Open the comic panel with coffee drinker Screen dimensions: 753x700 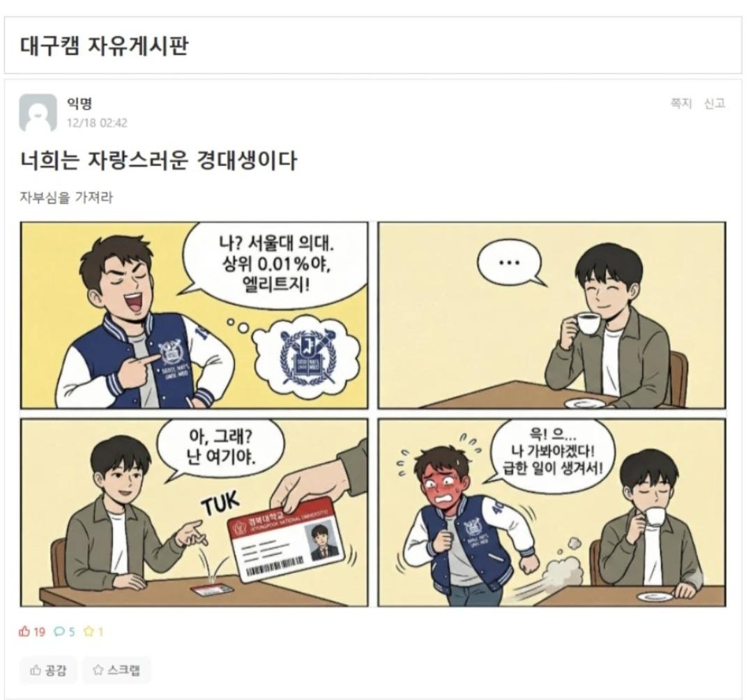point(552,315)
